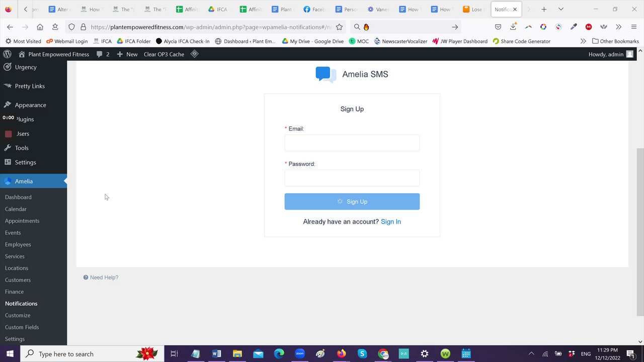
Task: Open Custom Fields in Amelia submenu
Action: point(22,327)
